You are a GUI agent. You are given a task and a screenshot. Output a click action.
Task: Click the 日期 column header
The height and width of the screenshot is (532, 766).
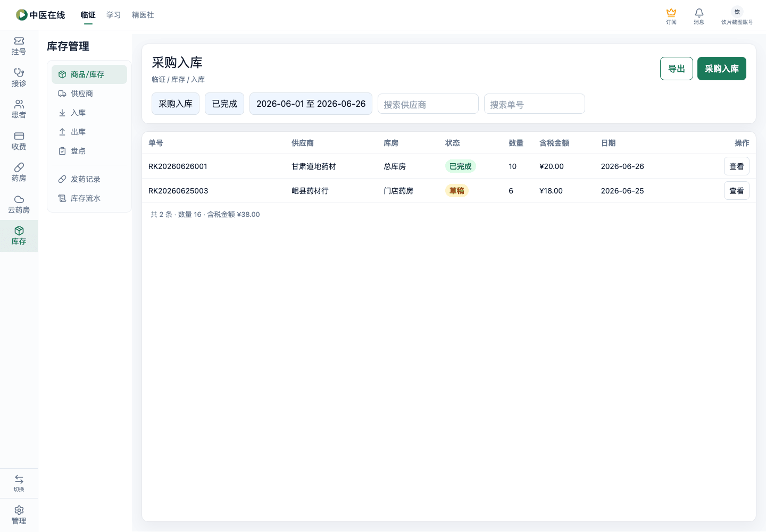pos(609,143)
